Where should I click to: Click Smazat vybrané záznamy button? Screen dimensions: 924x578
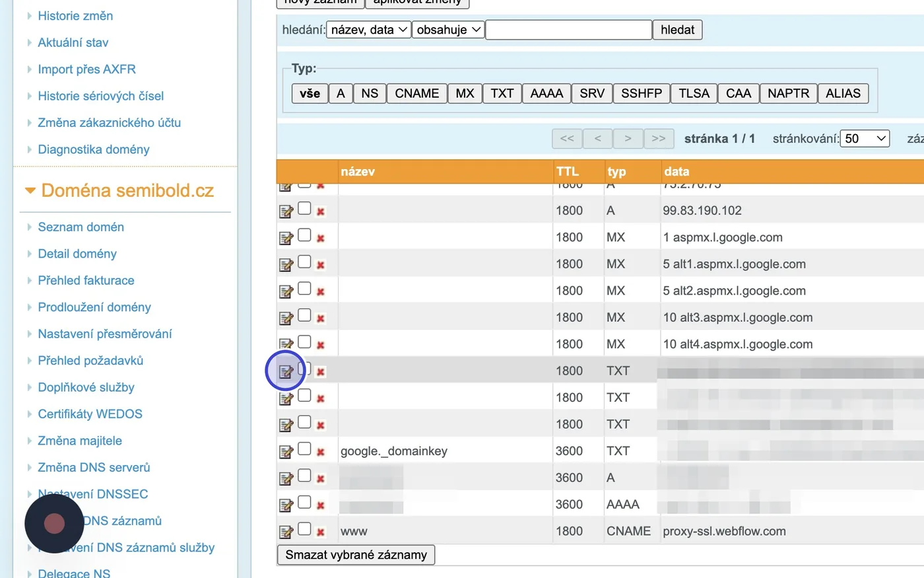pyautogui.click(x=356, y=555)
